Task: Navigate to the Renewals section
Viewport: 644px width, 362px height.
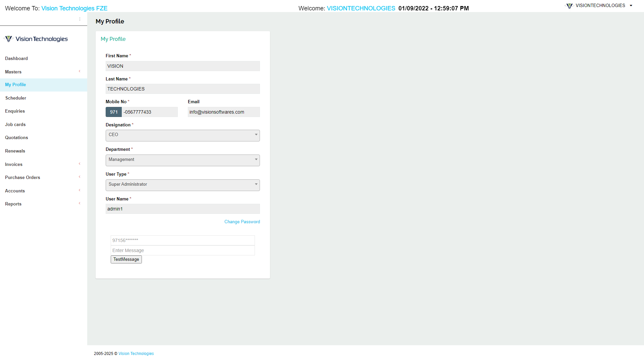Action: point(15,151)
